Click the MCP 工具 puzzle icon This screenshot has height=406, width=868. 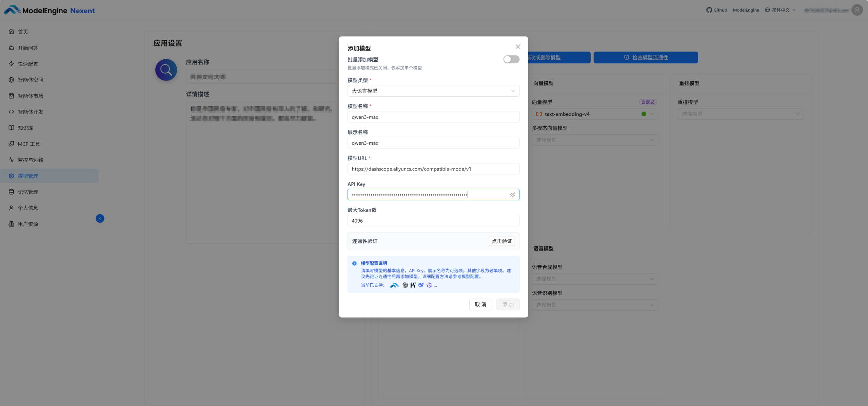click(x=12, y=144)
